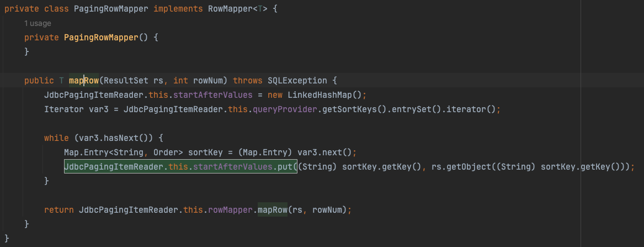Click the 'ResultSet' parameter type
The width and height of the screenshot is (644, 247).
tap(125, 81)
